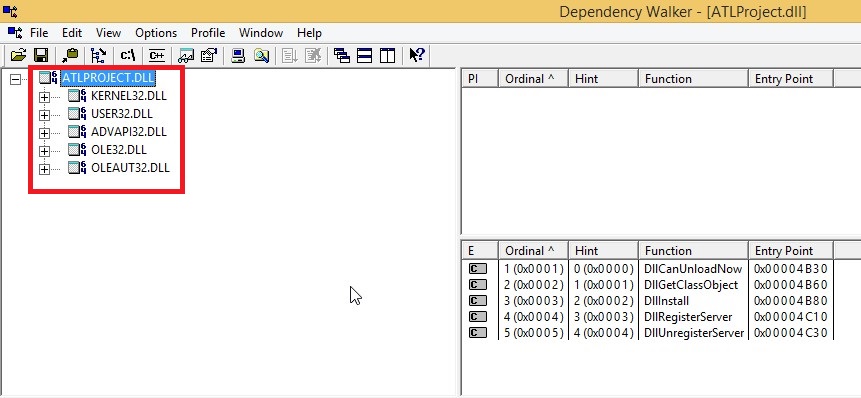Viewport: 861px width, 398px height.
Task: Click the context help arrow-question icon
Action: coord(417,55)
